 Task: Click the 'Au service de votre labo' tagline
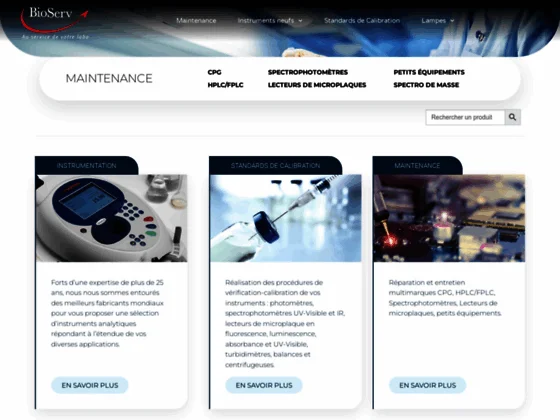coord(55,36)
